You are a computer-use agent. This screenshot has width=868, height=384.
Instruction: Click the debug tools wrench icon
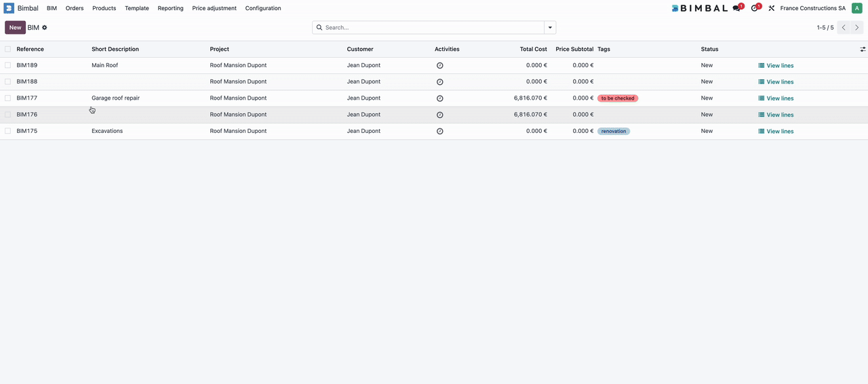[x=771, y=8]
